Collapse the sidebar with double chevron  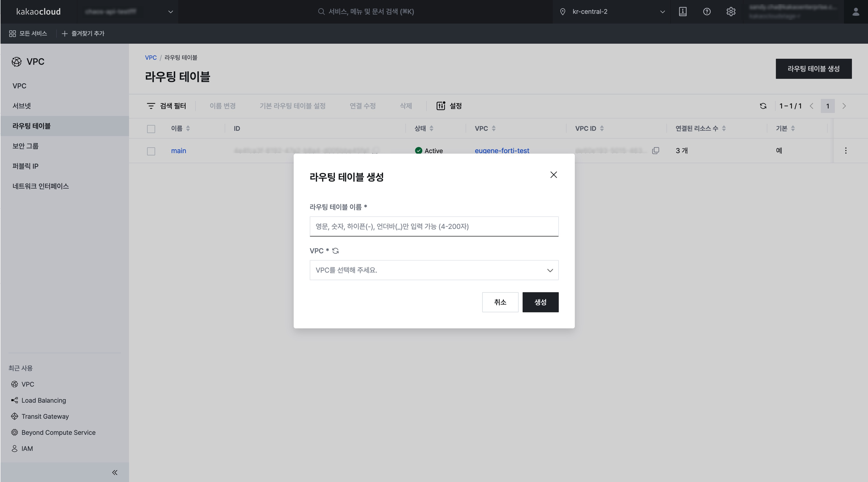coord(114,472)
